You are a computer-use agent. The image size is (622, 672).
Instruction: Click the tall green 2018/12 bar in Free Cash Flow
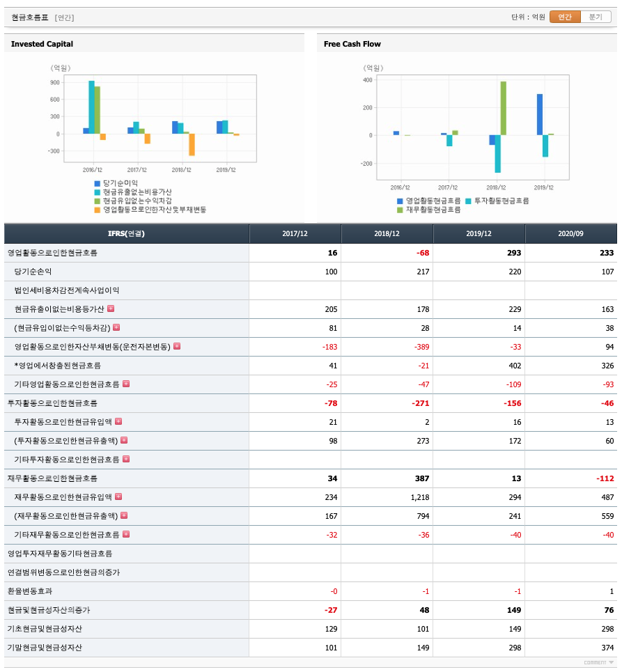coord(504,109)
